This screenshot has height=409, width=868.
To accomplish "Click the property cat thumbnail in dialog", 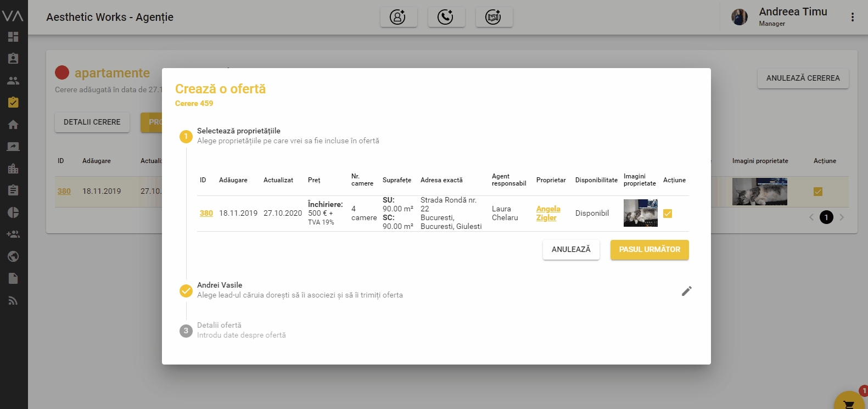I will pos(640,213).
